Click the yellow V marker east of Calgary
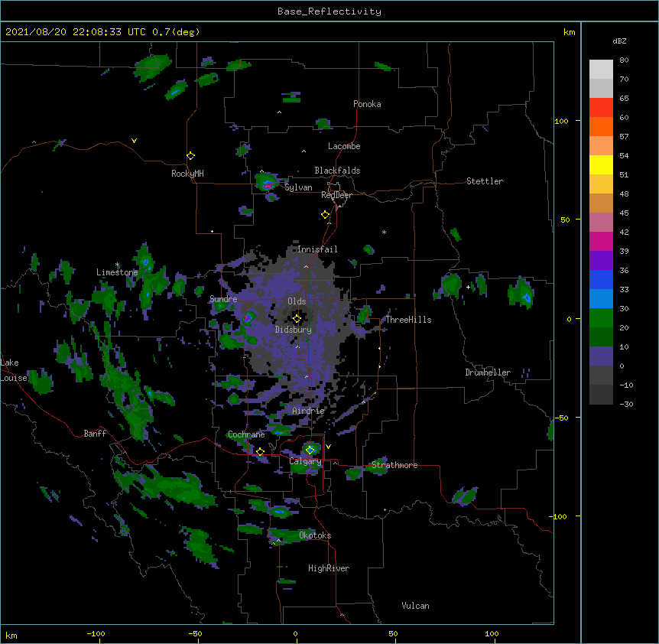The height and width of the screenshot is (644, 659). [x=328, y=447]
